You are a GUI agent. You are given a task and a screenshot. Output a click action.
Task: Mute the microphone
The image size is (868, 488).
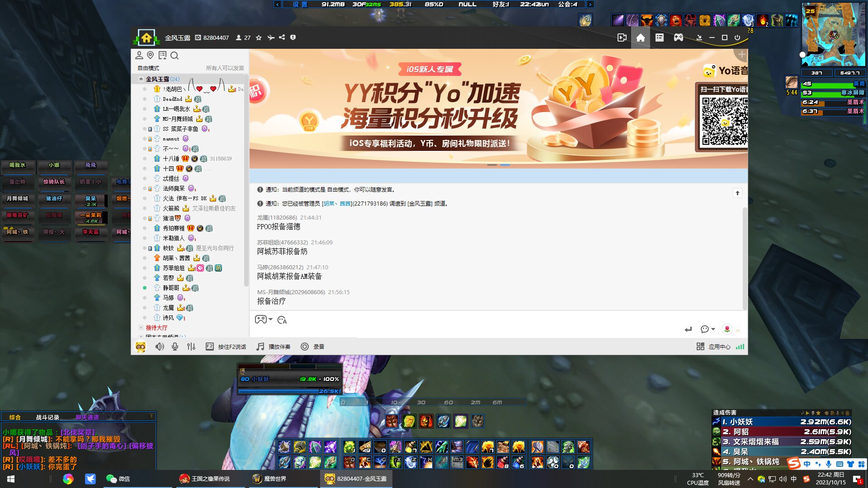click(175, 347)
